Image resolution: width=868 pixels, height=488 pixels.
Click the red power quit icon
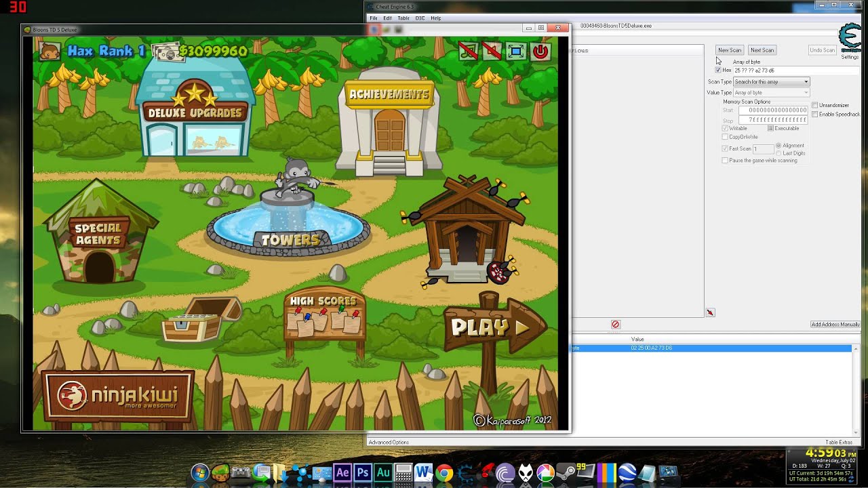[x=540, y=51]
